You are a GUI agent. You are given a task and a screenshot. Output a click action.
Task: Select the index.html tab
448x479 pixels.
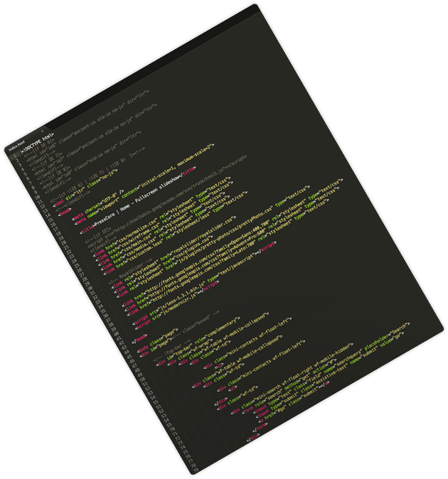15,148
